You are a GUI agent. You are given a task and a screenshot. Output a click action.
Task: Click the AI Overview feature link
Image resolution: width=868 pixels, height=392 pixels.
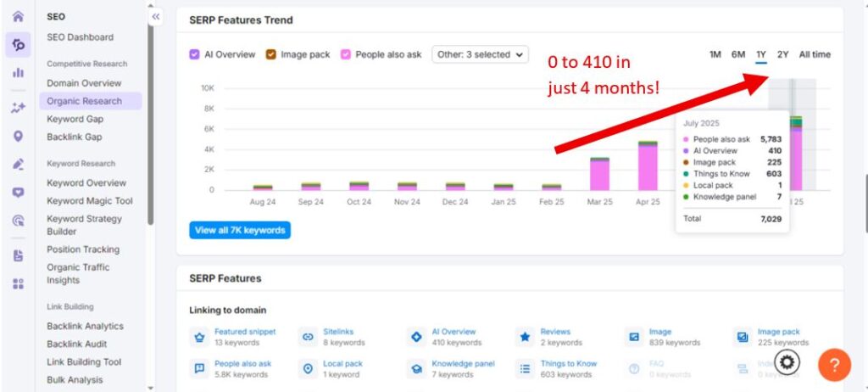(x=453, y=332)
